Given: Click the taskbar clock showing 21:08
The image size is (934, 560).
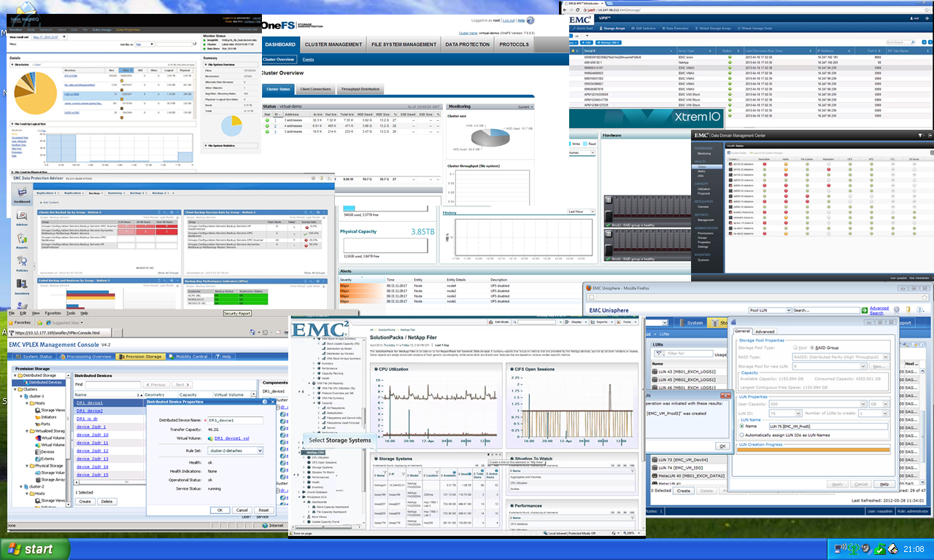Looking at the screenshot, I should [914, 549].
